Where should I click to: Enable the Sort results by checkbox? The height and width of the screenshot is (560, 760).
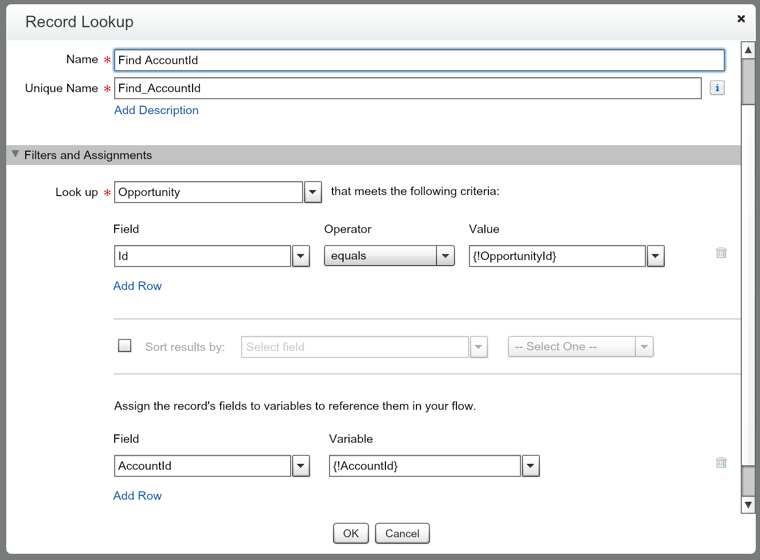click(125, 346)
